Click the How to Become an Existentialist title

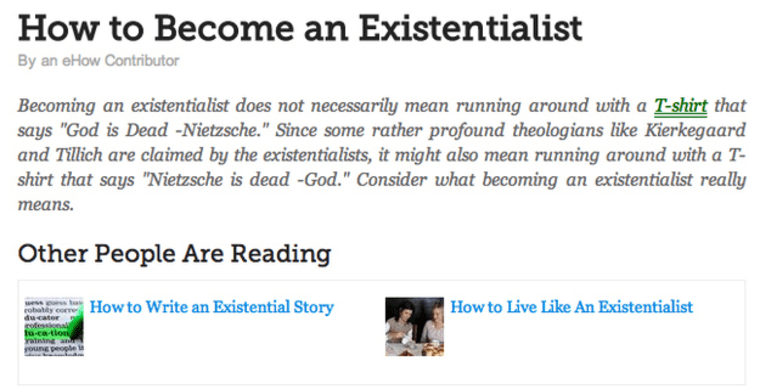point(300,28)
